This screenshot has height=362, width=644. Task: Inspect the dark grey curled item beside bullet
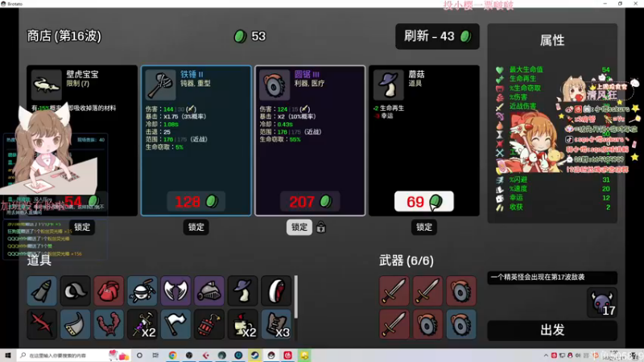pos(75,290)
